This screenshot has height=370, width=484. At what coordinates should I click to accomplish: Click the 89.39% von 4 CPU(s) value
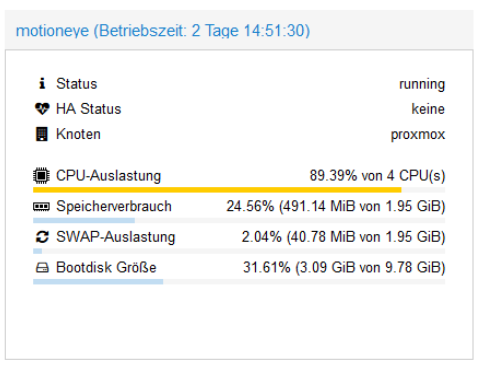pyautogui.click(x=377, y=176)
